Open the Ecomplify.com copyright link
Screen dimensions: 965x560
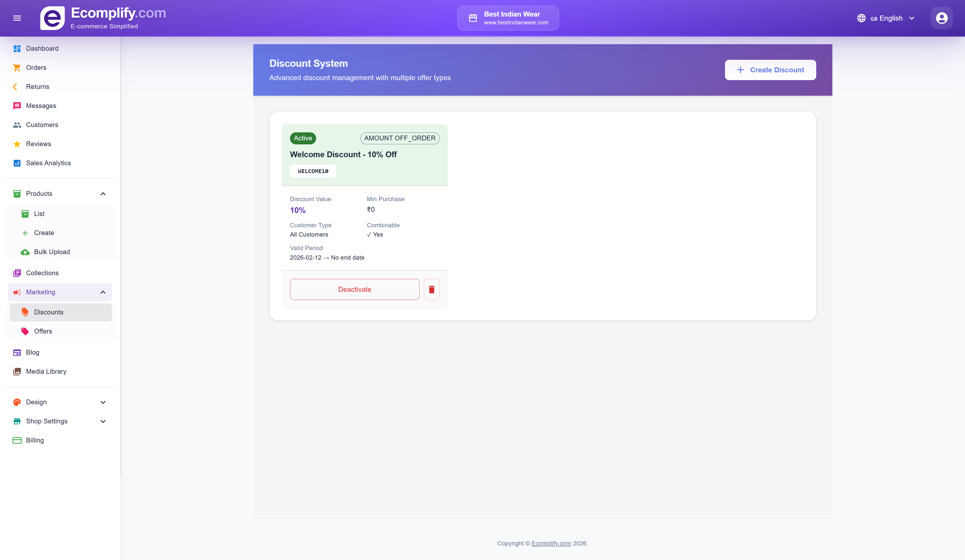pyautogui.click(x=551, y=543)
